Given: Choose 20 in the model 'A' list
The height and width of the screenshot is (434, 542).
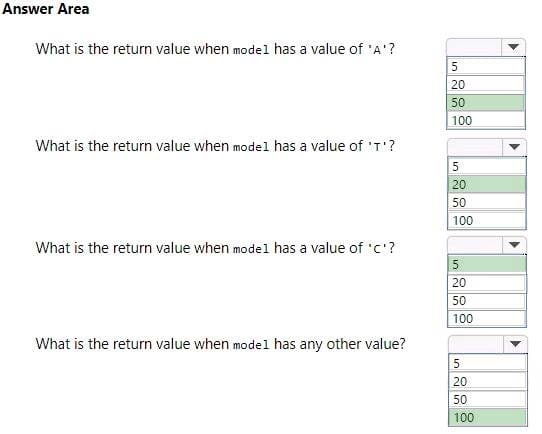Looking at the screenshot, I should click(486, 84).
